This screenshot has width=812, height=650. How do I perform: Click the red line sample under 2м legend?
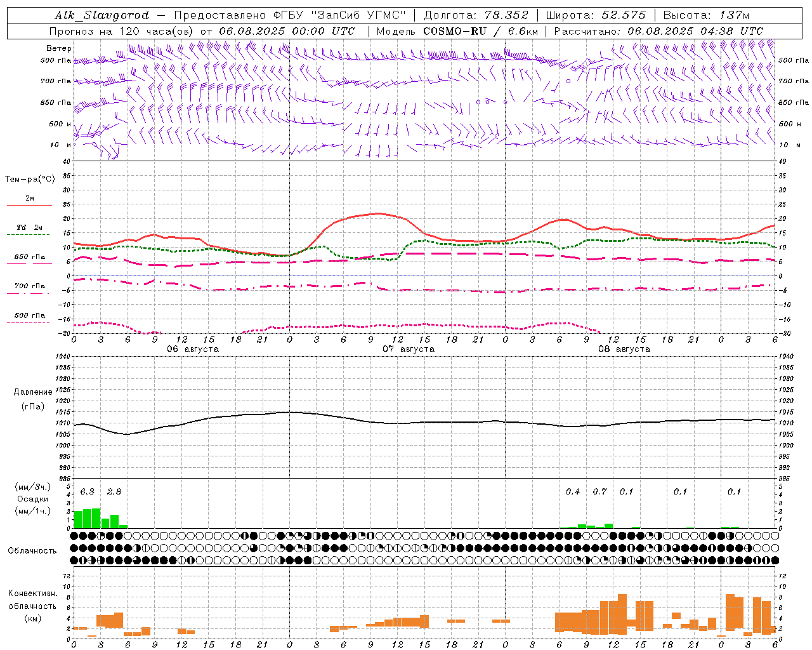click(29, 205)
